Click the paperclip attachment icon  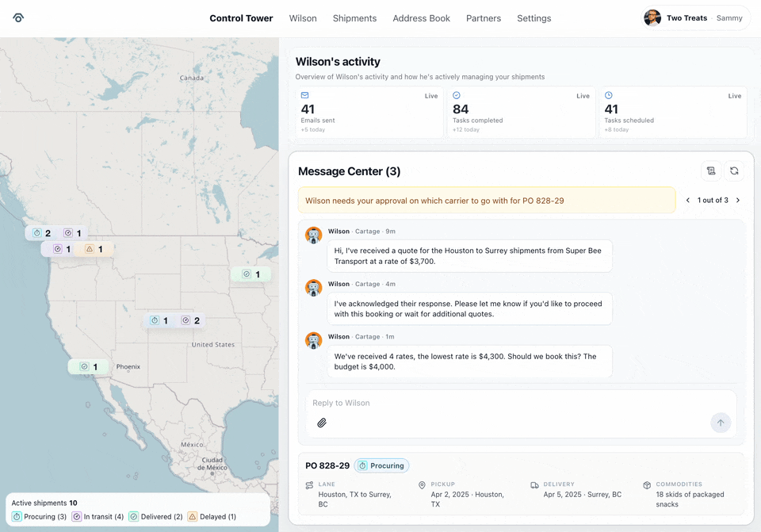click(x=322, y=423)
